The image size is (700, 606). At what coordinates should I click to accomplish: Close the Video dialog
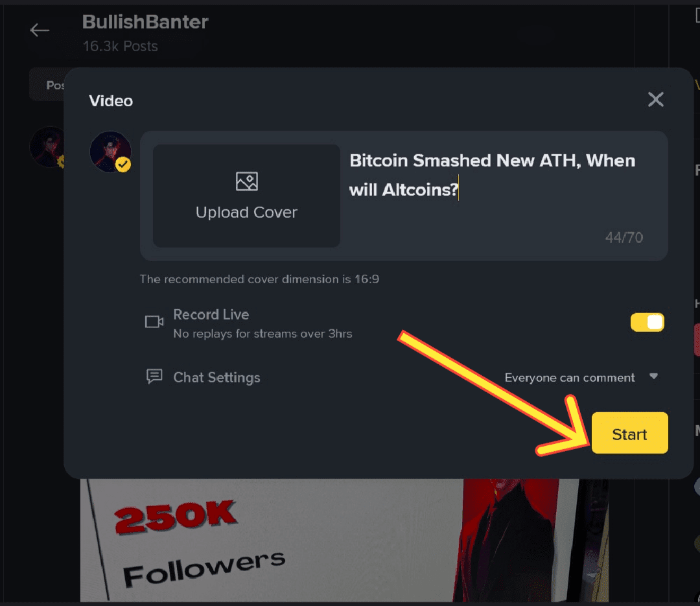[x=655, y=100]
